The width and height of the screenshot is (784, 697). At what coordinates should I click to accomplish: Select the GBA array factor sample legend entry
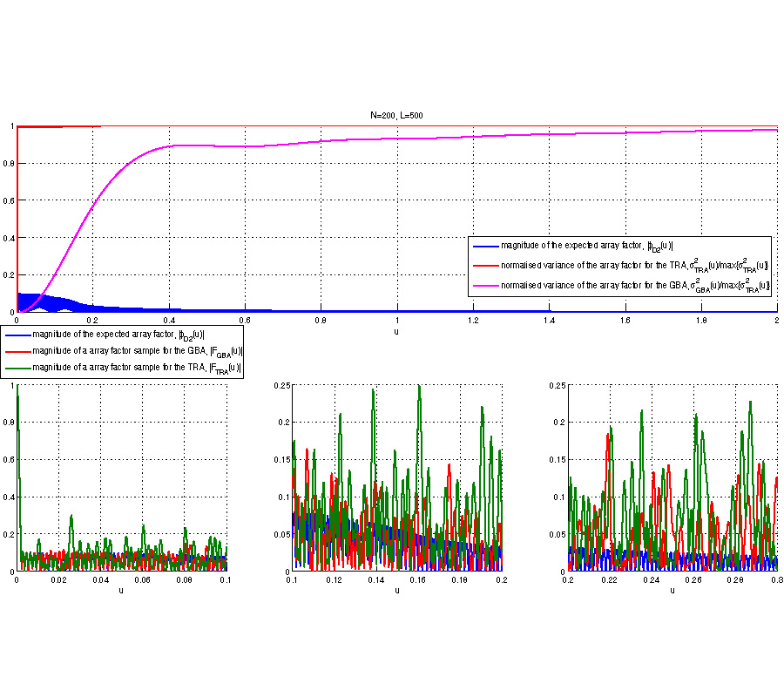point(136,352)
